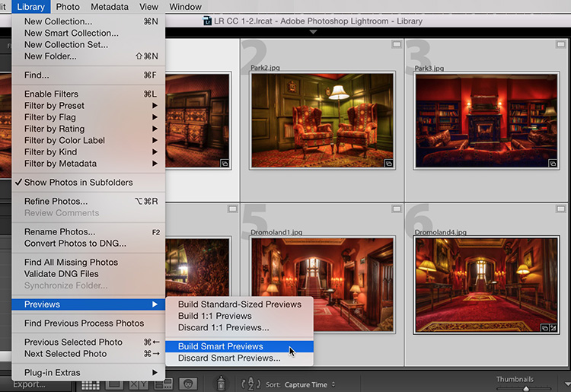Screen dimensions: 571x392
Task: Expand Filter by Color Label submenu
Action: [x=88, y=141]
